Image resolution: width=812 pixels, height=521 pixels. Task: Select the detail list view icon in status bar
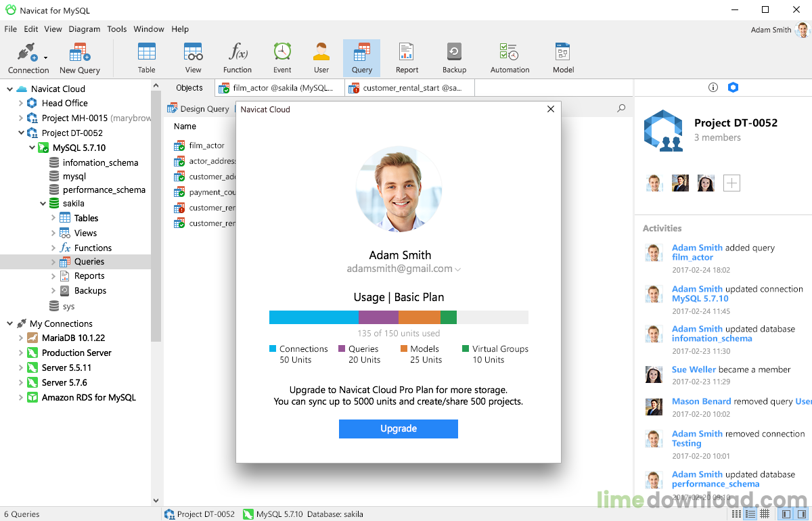[x=750, y=514]
